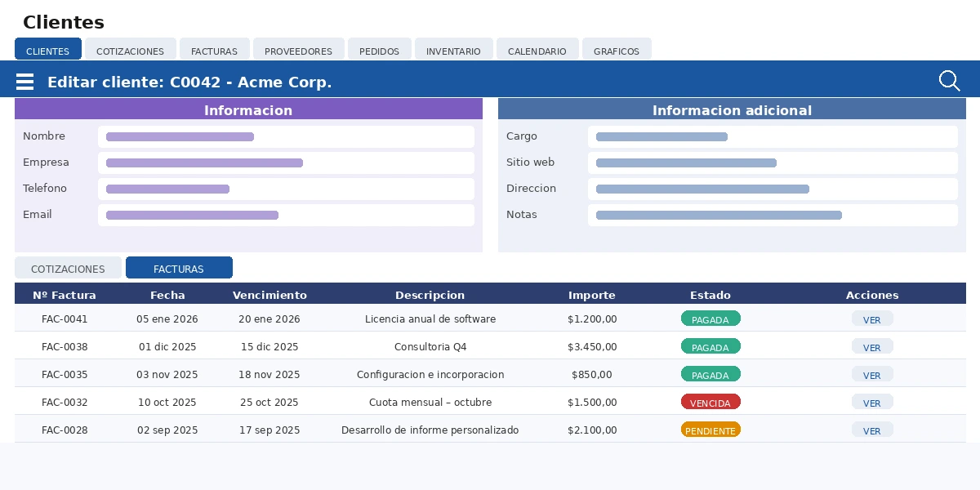
Task: Click description 'Licencia anual de software'
Action: coord(430,318)
